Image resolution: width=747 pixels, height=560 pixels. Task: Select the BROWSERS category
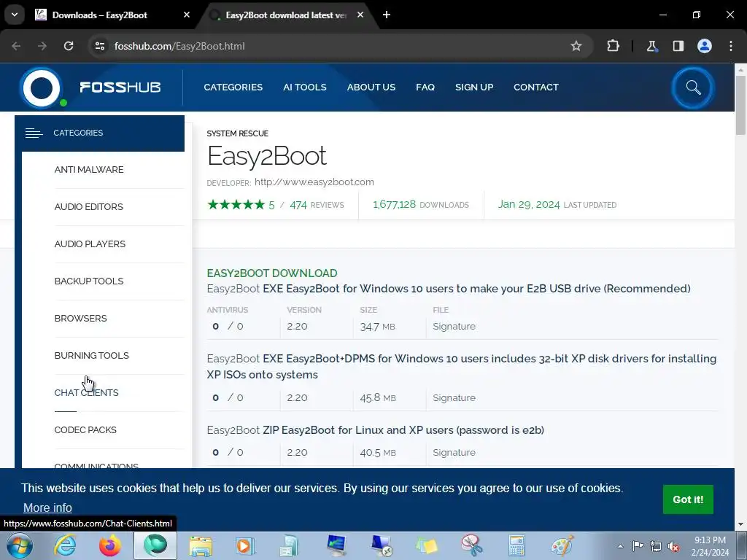80,318
